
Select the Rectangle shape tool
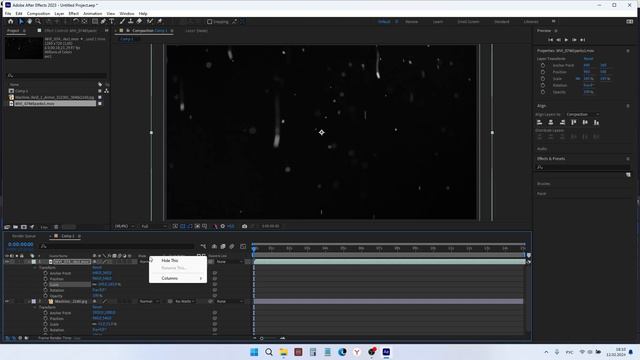95,21
